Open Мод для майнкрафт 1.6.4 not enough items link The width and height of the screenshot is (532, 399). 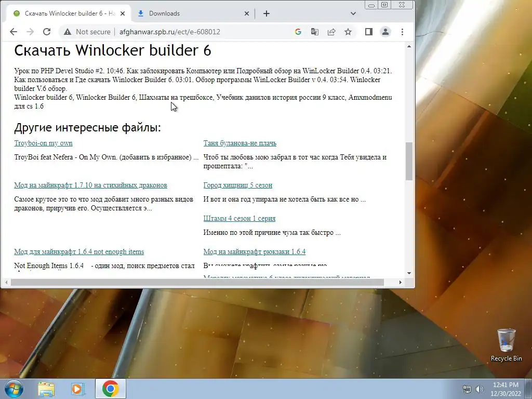(79, 252)
